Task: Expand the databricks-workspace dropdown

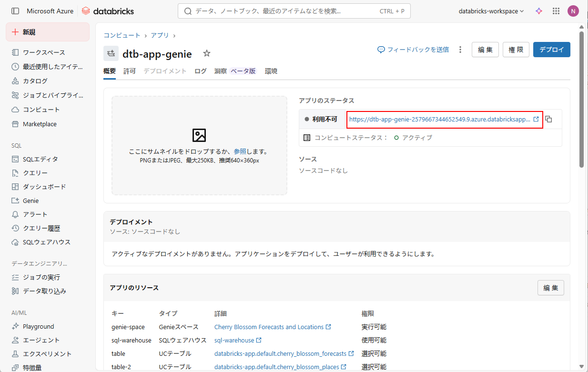Action: click(x=491, y=11)
